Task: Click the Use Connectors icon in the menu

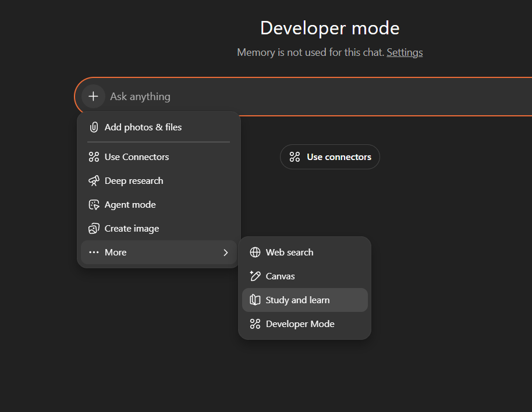Action: coord(94,157)
